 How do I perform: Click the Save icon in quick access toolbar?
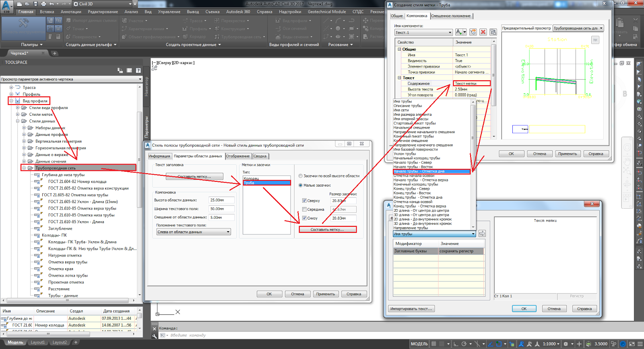[35, 4]
